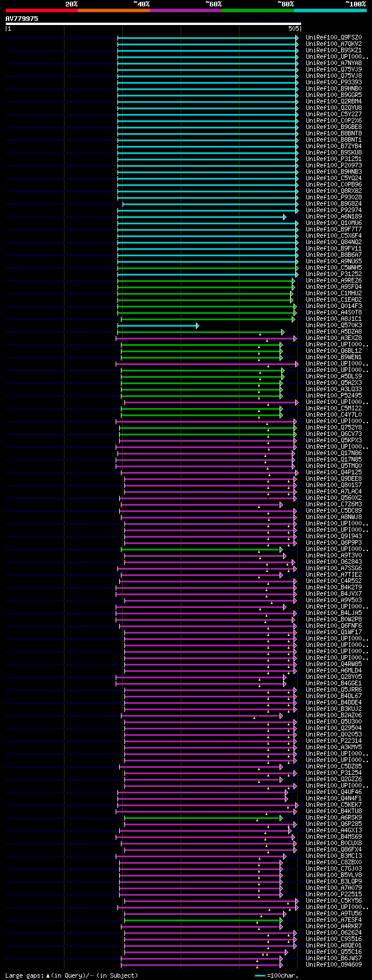The height and width of the screenshot is (980, 372).
Task: Select label UniRef100_B8BNT8
Action: point(334,133)
